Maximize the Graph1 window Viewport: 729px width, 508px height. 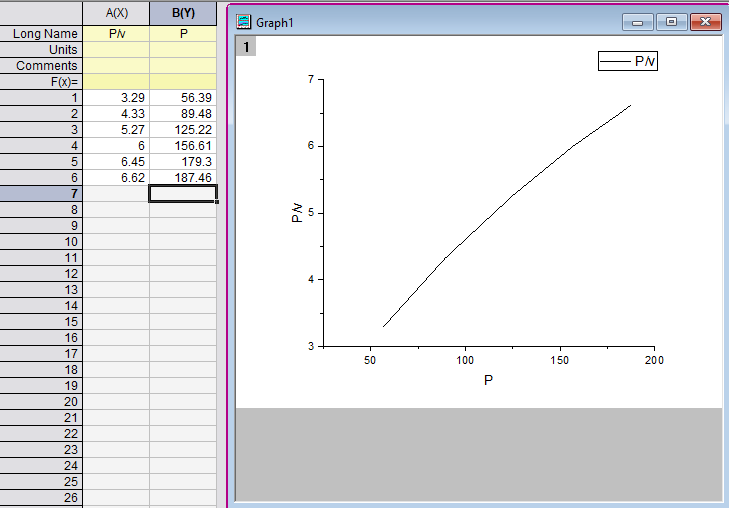671,22
